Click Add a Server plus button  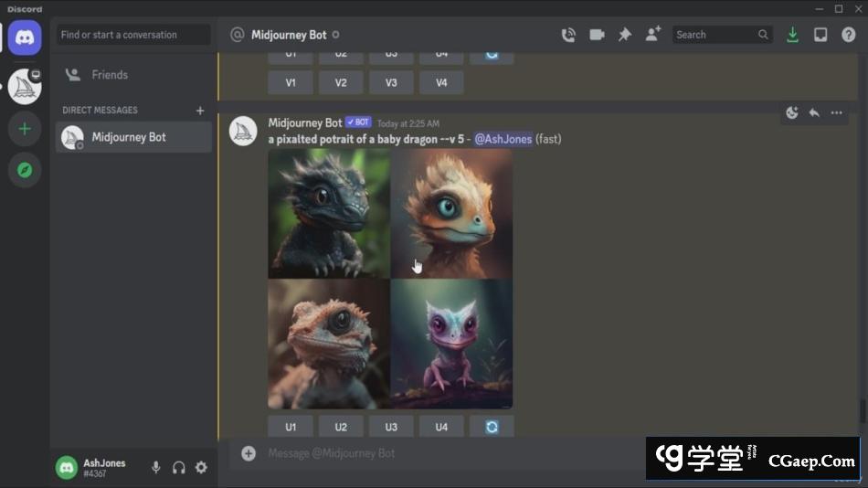tap(25, 129)
